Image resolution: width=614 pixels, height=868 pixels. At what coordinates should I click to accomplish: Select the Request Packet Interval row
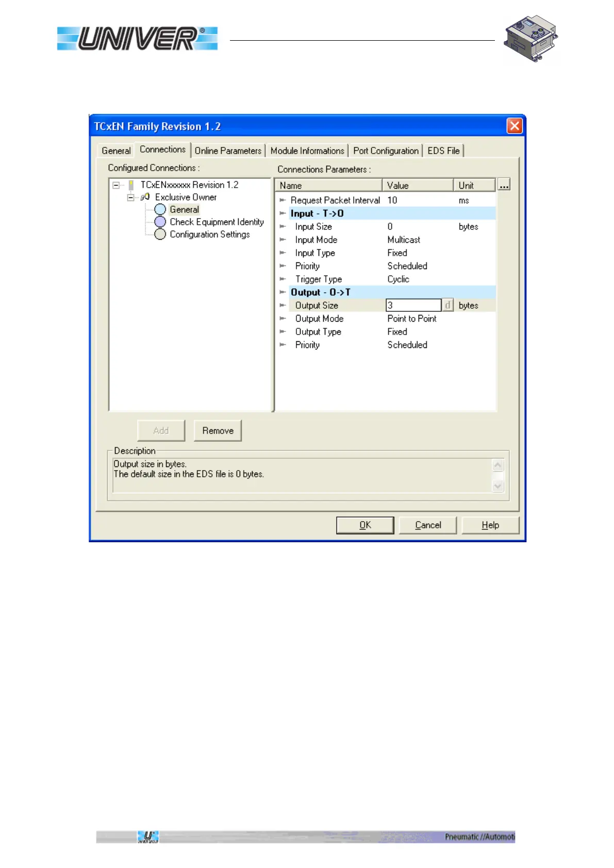click(386, 200)
